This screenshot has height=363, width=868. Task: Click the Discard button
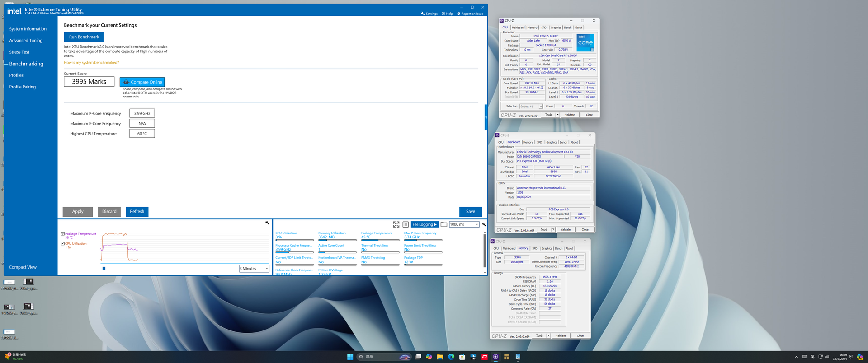point(109,211)
